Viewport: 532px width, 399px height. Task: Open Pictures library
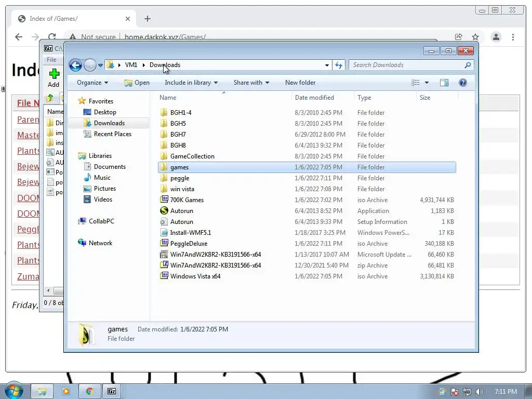tap(100, 188)
